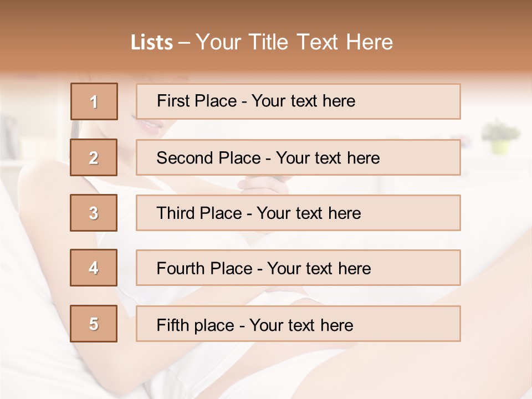The height and width of the screenshot is (399, 532).
Task: Click the number 5 list marker
Action: click(94, 324)
